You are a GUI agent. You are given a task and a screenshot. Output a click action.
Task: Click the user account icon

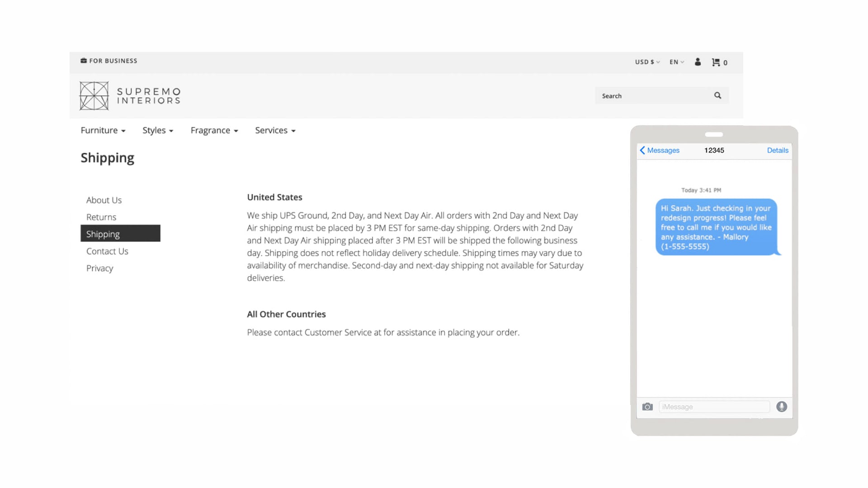(x=698, y=62)
